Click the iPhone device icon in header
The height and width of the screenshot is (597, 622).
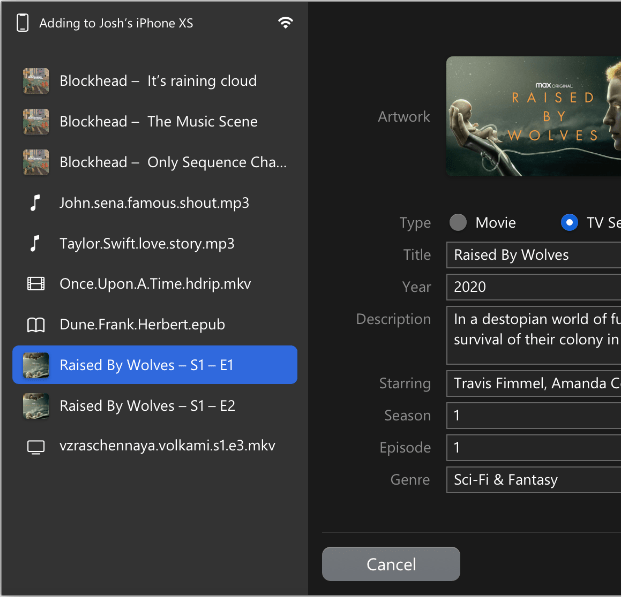23,23
